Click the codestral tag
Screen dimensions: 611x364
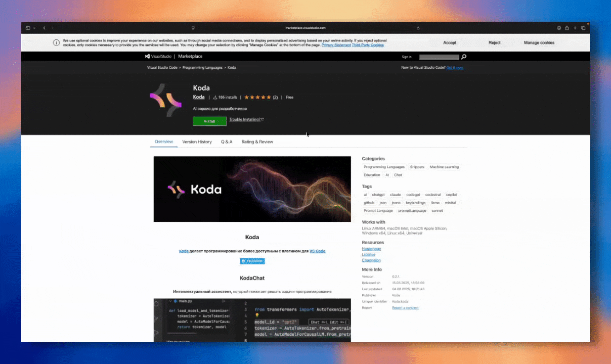(433, 195)
